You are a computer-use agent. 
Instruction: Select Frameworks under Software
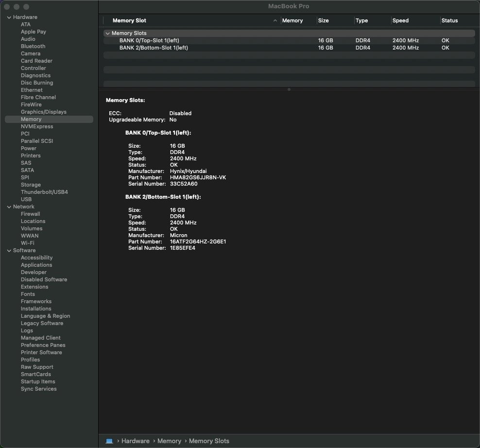(36, 302)
